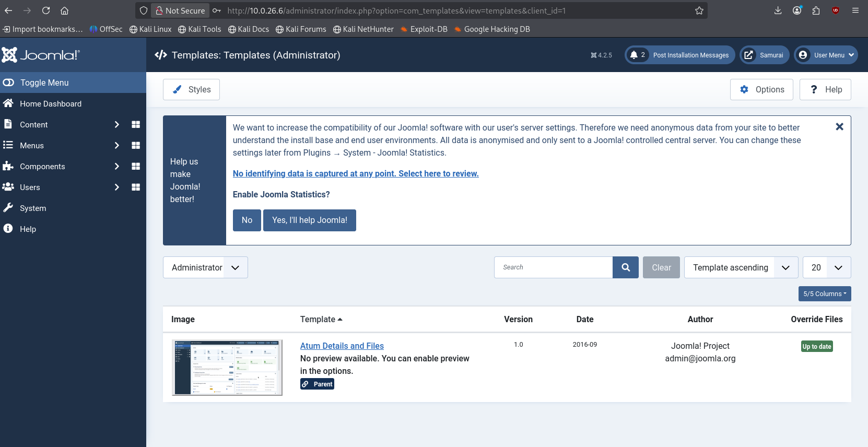This screenshot has width=868, height=447.
Task: Click the Joomla! logo
Action: 41,55
